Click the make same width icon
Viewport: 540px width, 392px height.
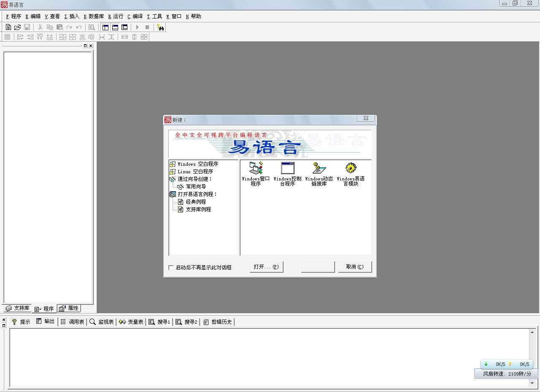pos(124,37)
